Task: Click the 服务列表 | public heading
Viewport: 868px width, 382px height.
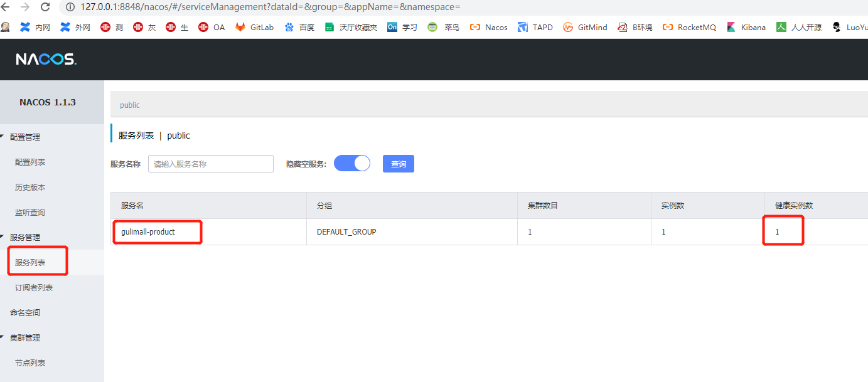Action: [x=154, y=135]
